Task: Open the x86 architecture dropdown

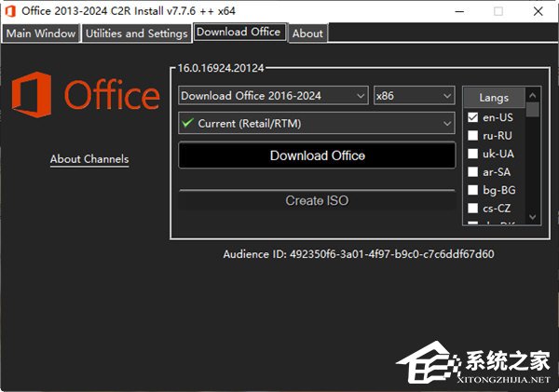Action: coord(415,96)
